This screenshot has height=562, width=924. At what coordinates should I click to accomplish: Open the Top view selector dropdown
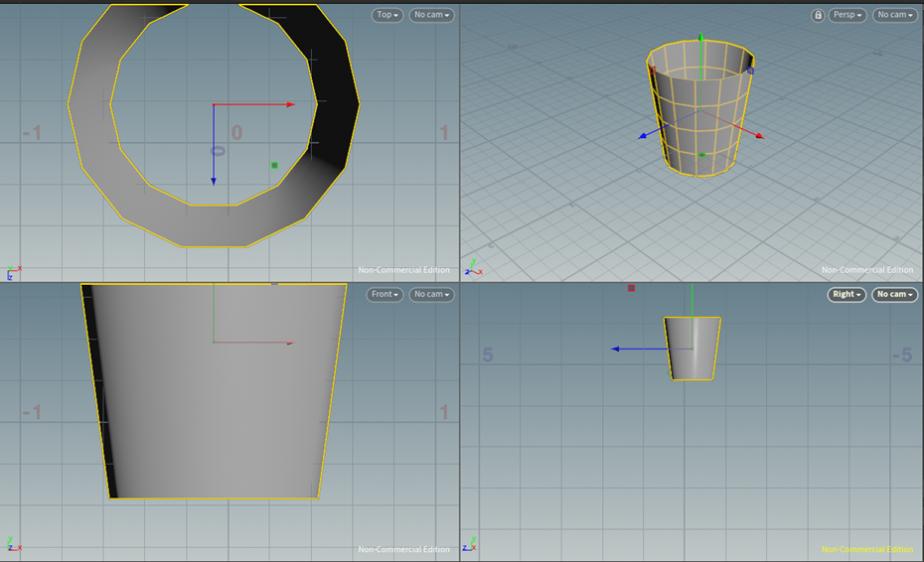387,15
